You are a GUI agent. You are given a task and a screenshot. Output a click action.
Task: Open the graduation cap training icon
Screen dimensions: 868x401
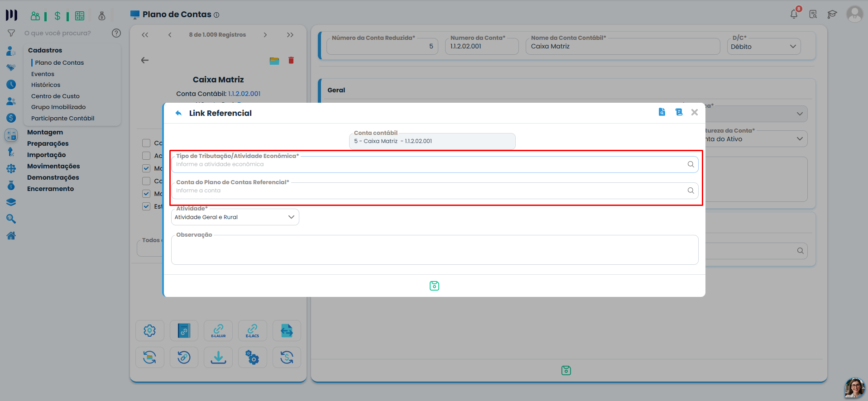(832, 14)
